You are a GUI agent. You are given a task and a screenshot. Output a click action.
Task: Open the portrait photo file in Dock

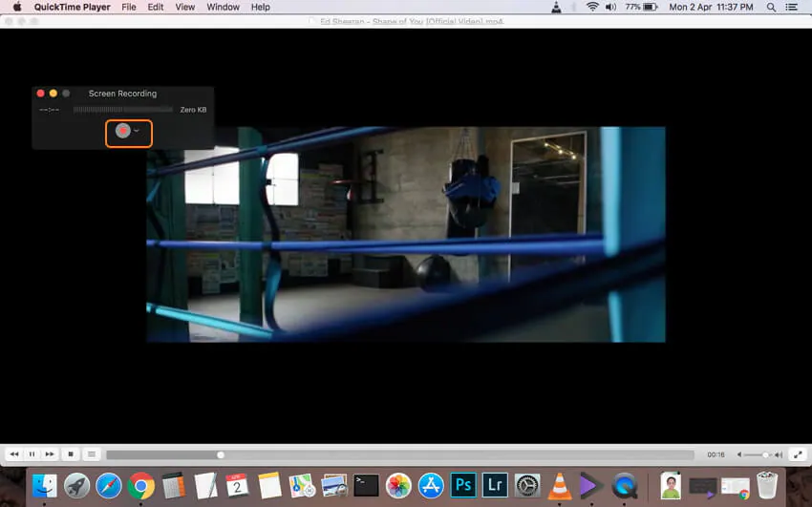(x=671, y=486)
